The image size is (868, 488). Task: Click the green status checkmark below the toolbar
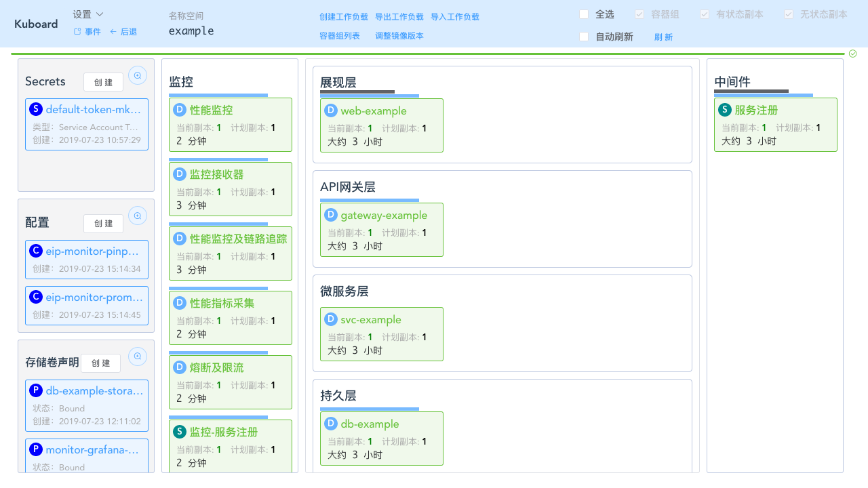(x=852, y=54)
